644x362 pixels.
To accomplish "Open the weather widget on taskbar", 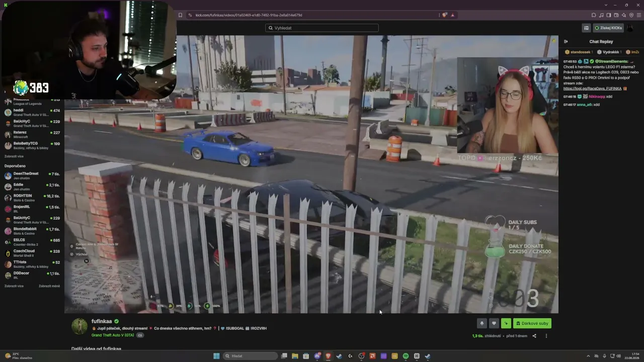I will (x=18, y=356).
